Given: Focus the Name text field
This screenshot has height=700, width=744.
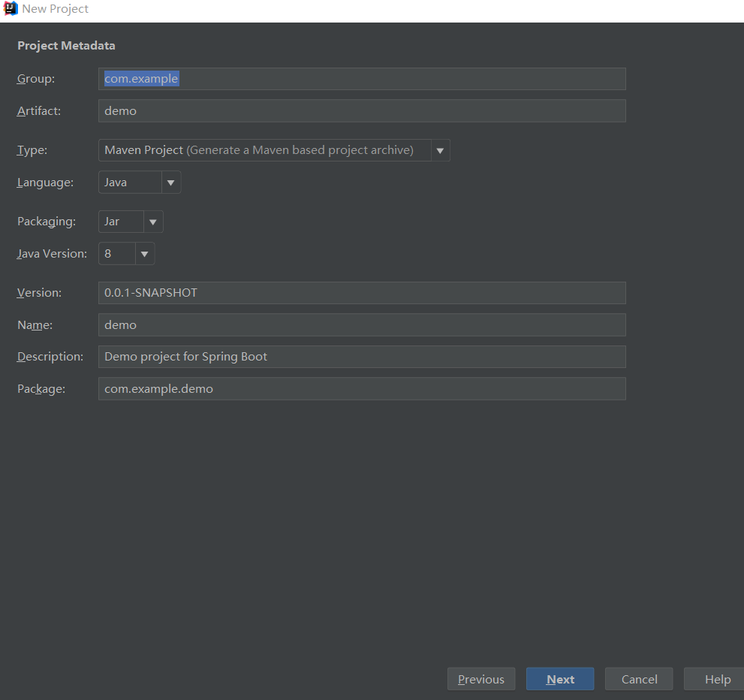Looking at the screenshot, I should pyautogui.click(x=362, y=325).
